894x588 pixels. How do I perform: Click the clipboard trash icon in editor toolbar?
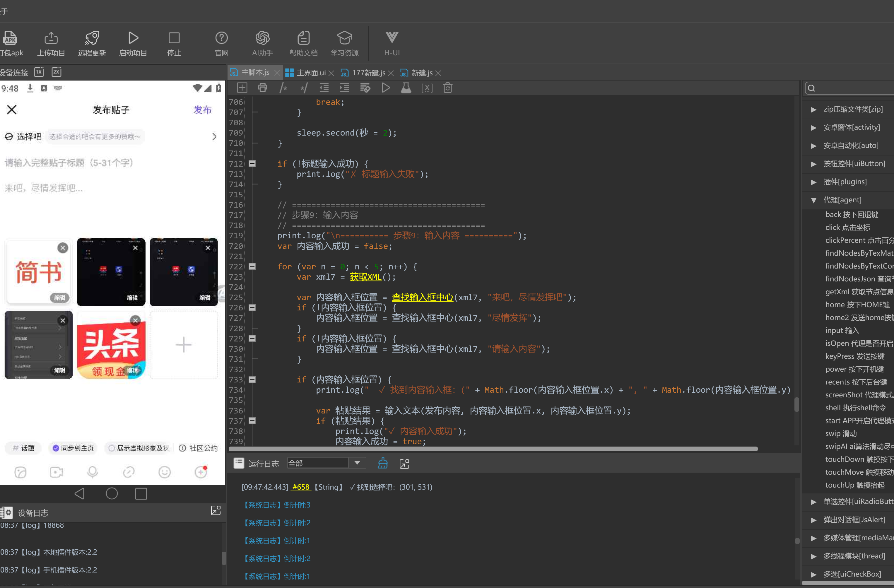tap(447, 88)
